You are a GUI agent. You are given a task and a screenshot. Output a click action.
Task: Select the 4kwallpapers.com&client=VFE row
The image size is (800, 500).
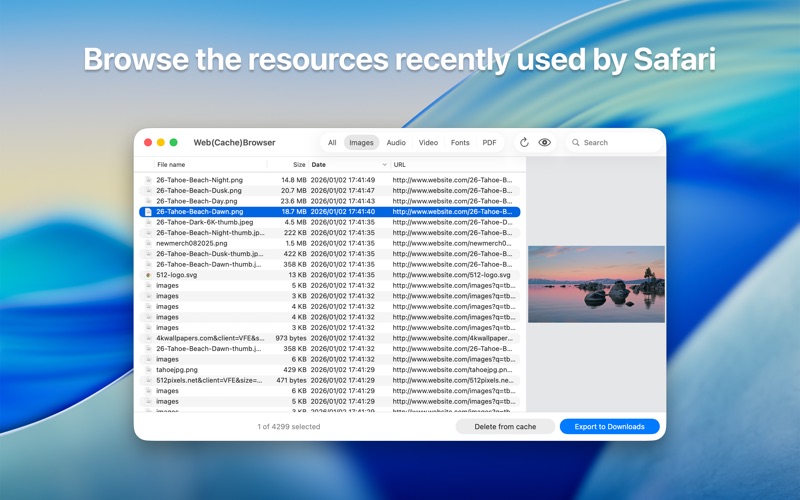[330, 338]
